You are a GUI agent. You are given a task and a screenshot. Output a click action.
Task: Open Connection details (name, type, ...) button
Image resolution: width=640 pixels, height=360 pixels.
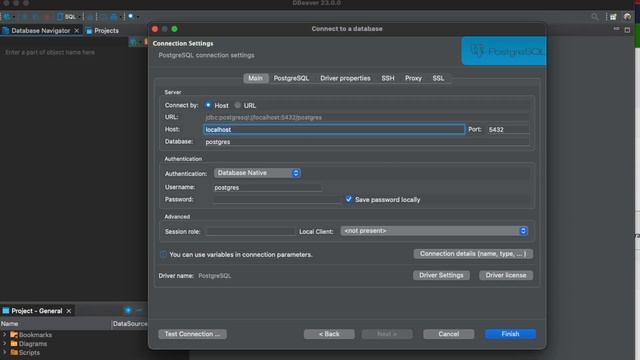point(473,253)
